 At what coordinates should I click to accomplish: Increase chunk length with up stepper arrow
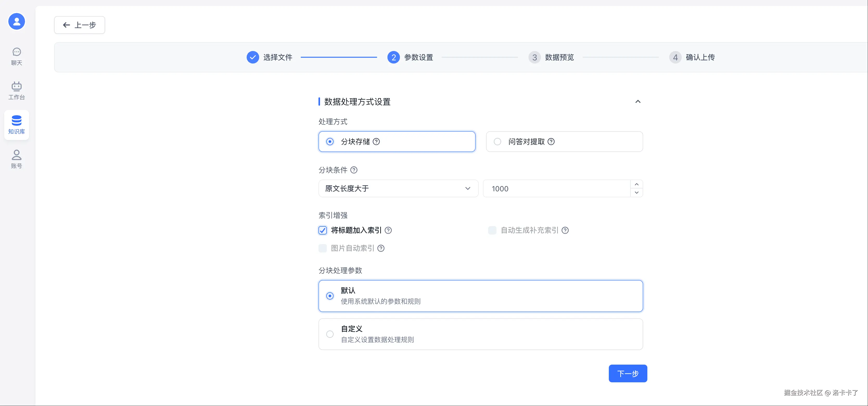tap(636, 184)
